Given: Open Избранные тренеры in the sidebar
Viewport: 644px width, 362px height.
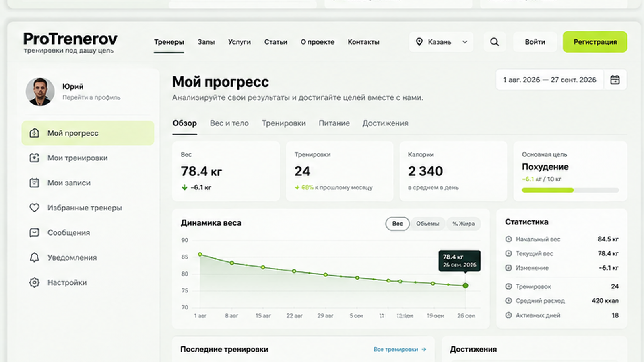Looking at the screenshot, I should [x=88, y=208].
